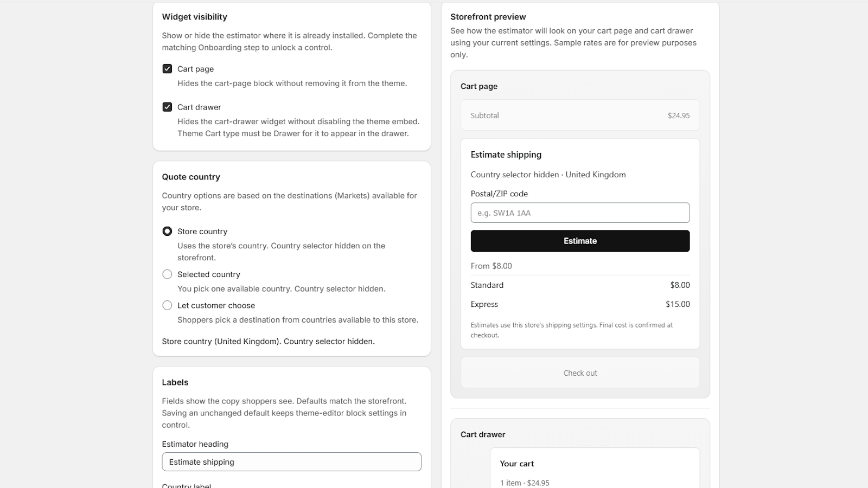Select the Store country radio option
This screenshot has width=868, height=488.
167,232
